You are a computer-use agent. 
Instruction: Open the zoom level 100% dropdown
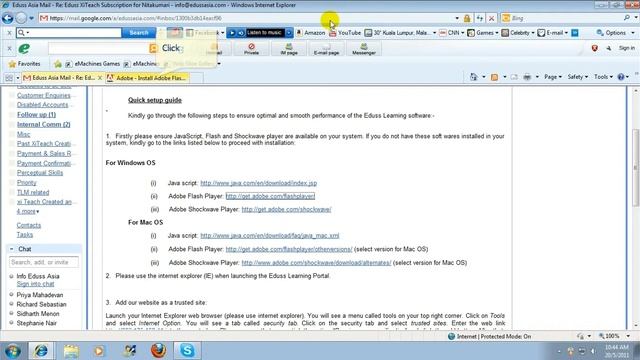coord(628,336)
